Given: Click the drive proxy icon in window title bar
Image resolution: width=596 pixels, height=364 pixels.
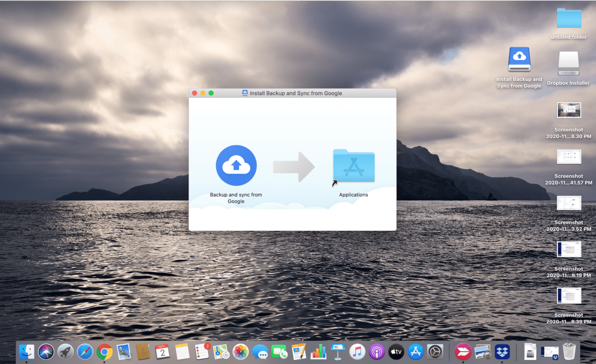Looking at the screenshot, I should pyautogui.click(x=245, y=93).
